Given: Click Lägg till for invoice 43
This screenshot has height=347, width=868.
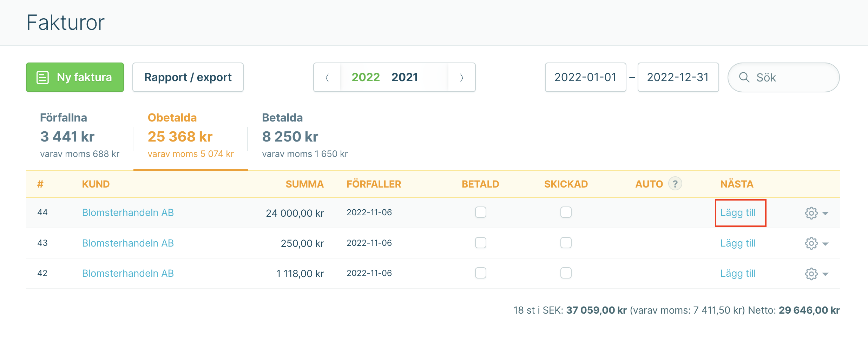Looking at the screenshot, I should click(738, 243).
